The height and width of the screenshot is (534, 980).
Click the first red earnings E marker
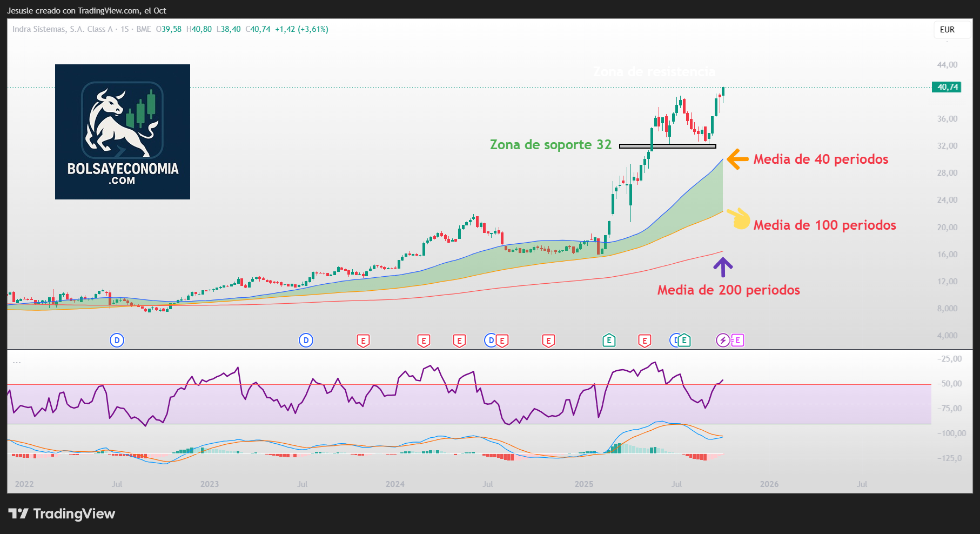[363, 341]
